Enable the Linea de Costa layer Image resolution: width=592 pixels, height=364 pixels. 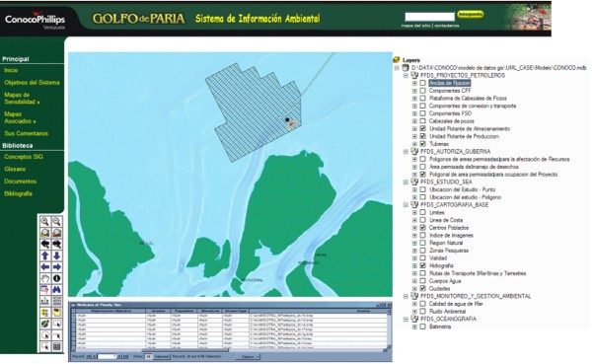(423, 220)
